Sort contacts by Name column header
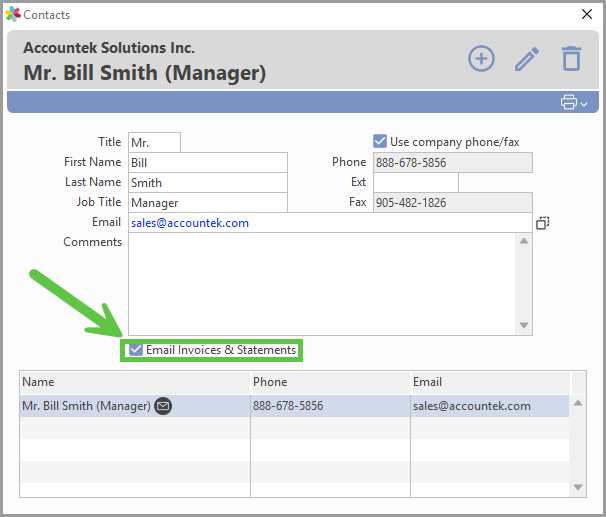Screen dimensions: 606x517 135,382
